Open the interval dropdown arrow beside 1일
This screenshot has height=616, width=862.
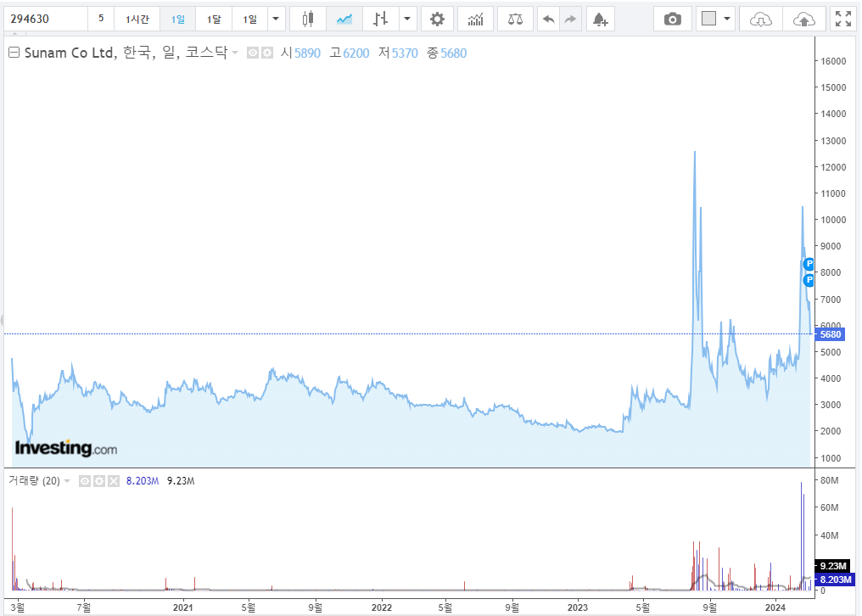point(276,20)
